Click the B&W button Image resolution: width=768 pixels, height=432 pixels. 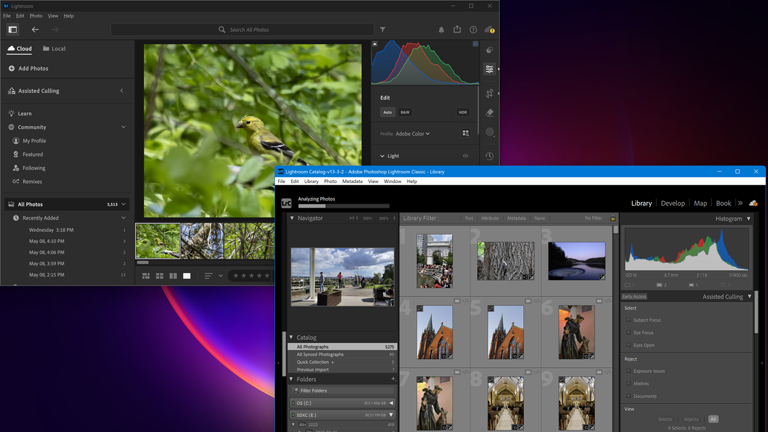point(405,112)
